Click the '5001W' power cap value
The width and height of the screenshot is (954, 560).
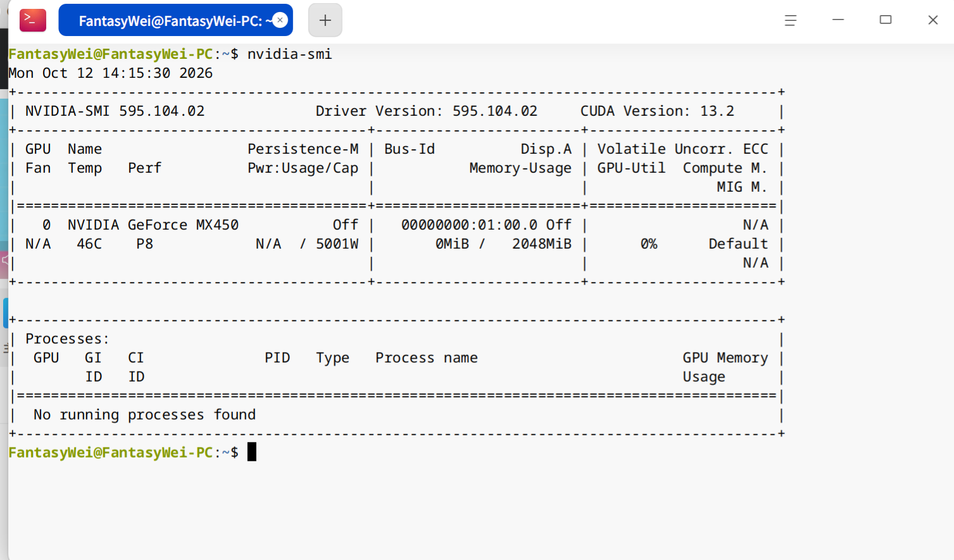click(337, 244)
